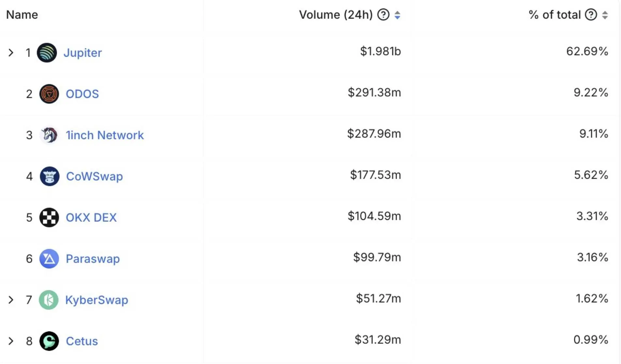621x364 pixels.
Task: Click the KyberSwap green icon
Action: [x=49, y=300]
